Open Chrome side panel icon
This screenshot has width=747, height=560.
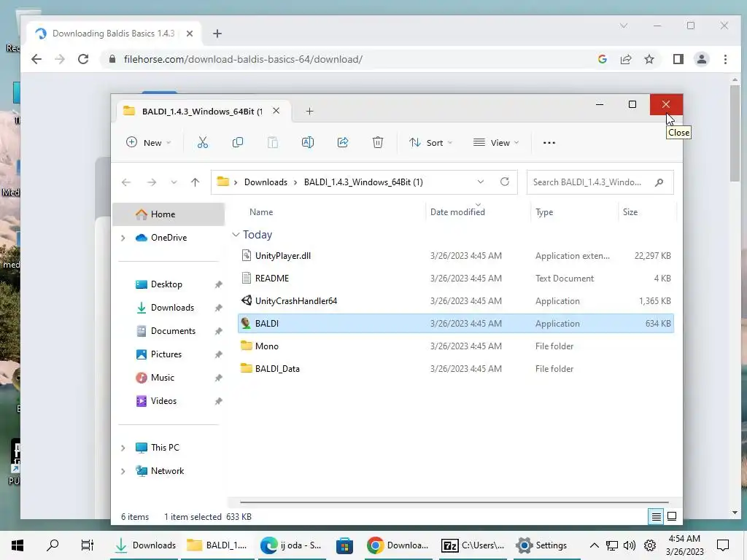(678, 59)
